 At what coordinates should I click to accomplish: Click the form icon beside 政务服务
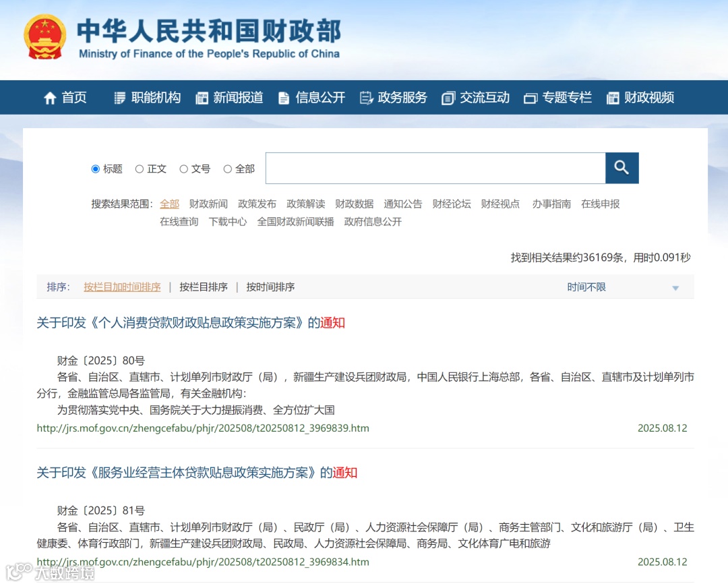[366, 98]
